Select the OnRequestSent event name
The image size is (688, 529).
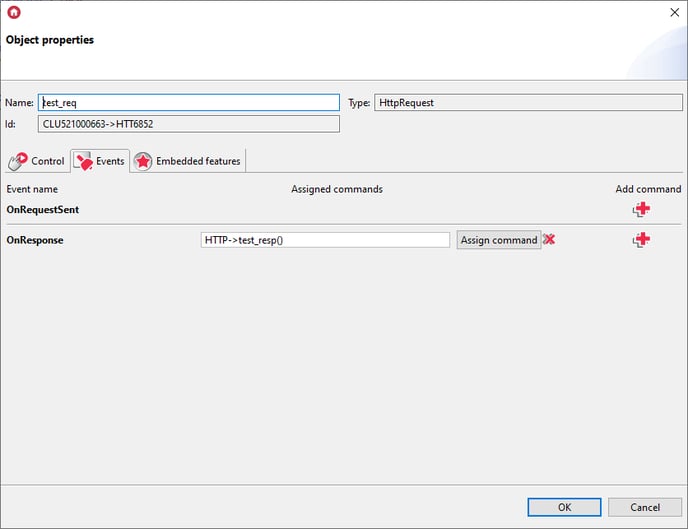(x=43, y=210)
